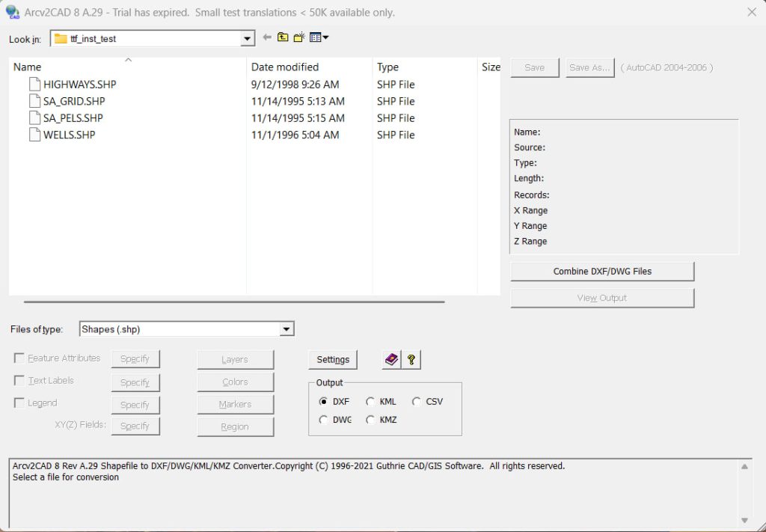Click the Colors button

[x=235, y=382]
